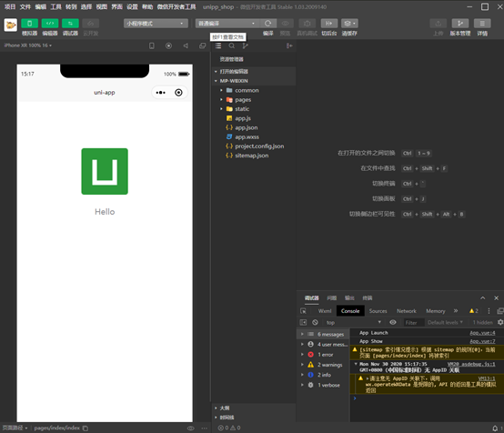Click the inspect element icon
This screenshot has height=433, width=504.
click(x=303, y=311)
